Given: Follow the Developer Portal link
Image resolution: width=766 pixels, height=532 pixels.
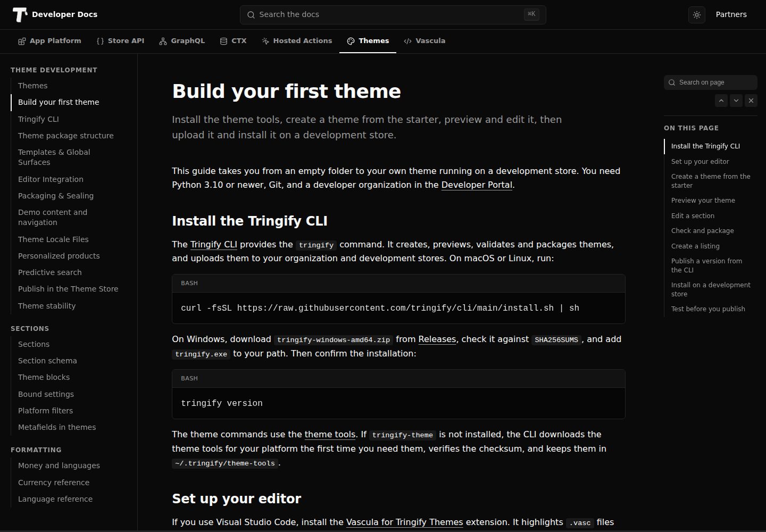Looking at the screenshot, I should 477,185.
